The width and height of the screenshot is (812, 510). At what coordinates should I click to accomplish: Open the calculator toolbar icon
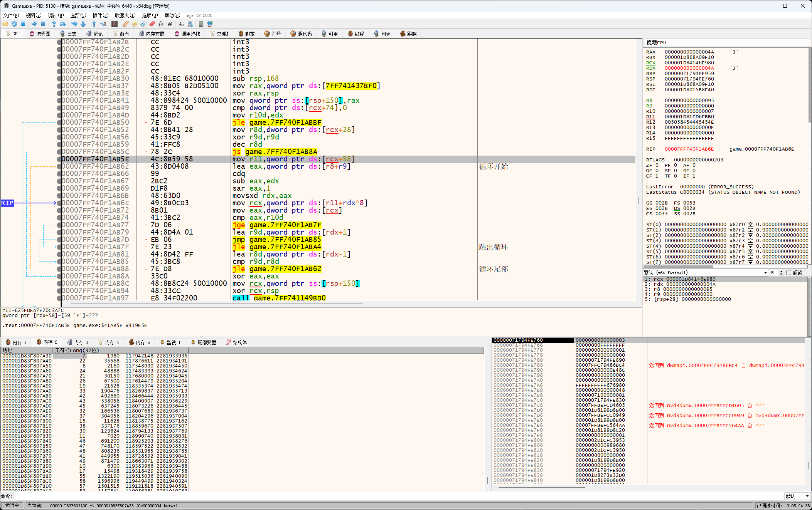click(x=201, y=24)
